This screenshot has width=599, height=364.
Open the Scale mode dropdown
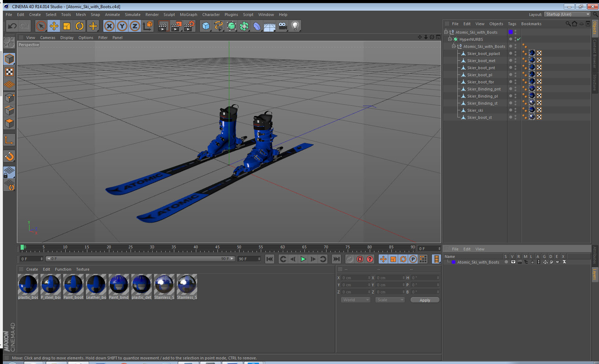390,300
